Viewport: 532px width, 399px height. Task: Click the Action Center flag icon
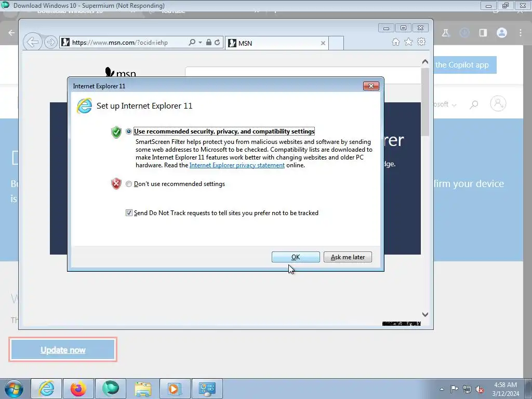click(454, 389)
